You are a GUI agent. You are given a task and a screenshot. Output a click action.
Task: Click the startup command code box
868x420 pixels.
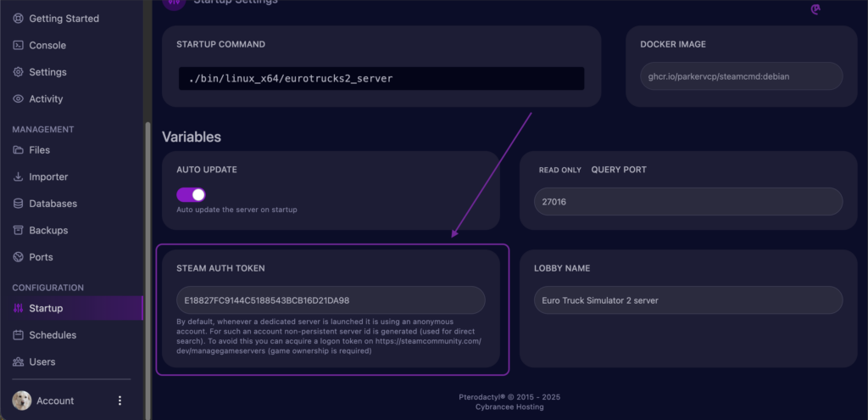(381, 79)
